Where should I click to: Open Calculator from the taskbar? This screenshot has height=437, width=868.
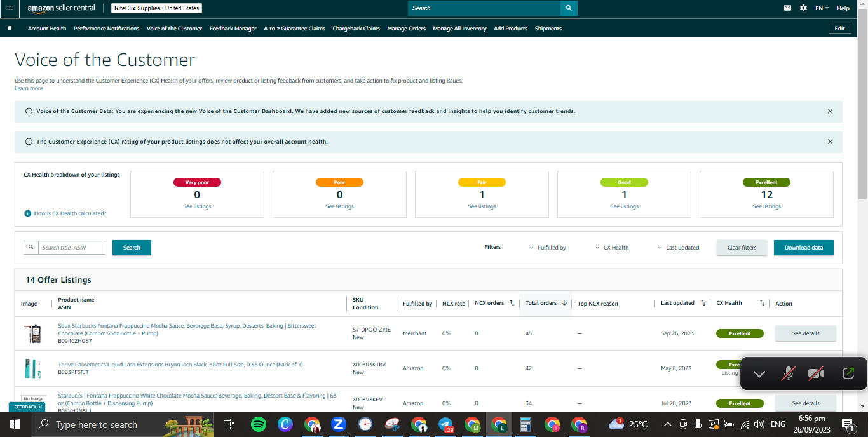point(526,424)
